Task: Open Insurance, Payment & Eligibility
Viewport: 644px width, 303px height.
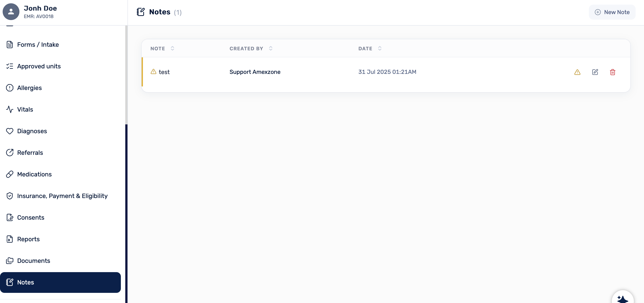Action: (x=60, y=196)
